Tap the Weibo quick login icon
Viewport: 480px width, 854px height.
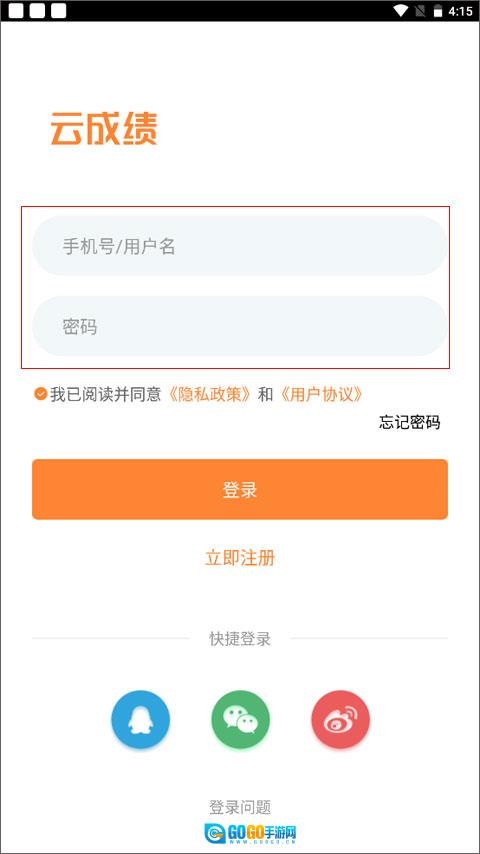[x=341, y=719]
